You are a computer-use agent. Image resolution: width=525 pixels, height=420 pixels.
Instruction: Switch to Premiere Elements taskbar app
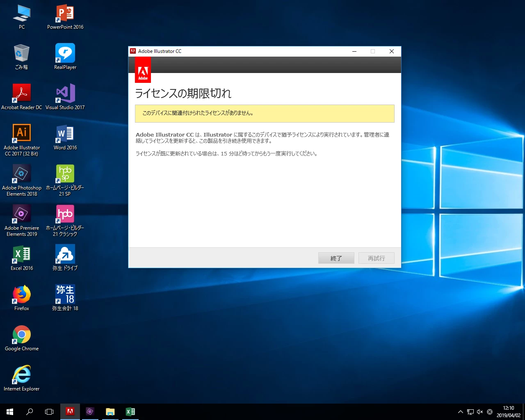point(90,412)
